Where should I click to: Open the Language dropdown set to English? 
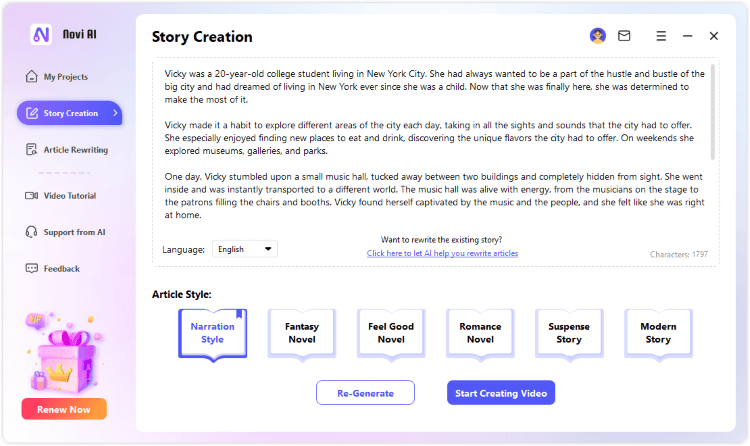tap(244, 249)
